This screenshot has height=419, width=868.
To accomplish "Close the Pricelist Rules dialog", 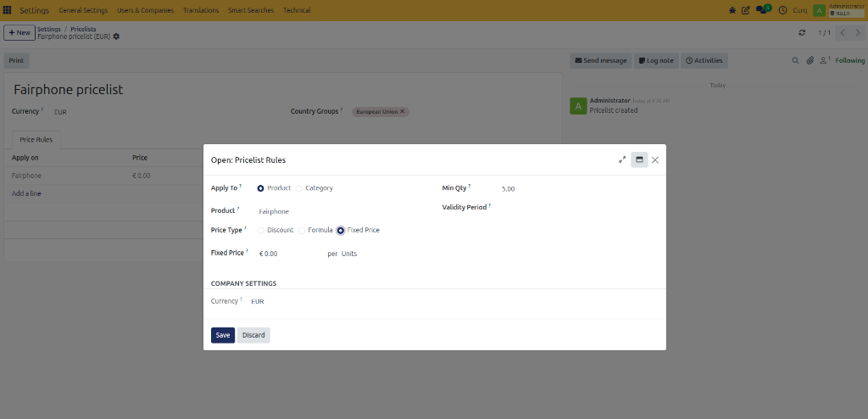I will pyautogui.click(x=655, y=159).
